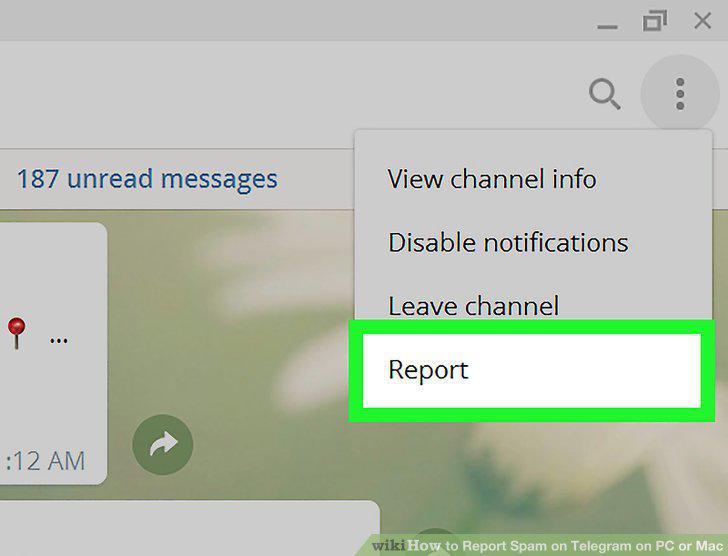This screenshot has height=556, width=728.
Task: Click the empty chat header bar area
Action: 279,95
